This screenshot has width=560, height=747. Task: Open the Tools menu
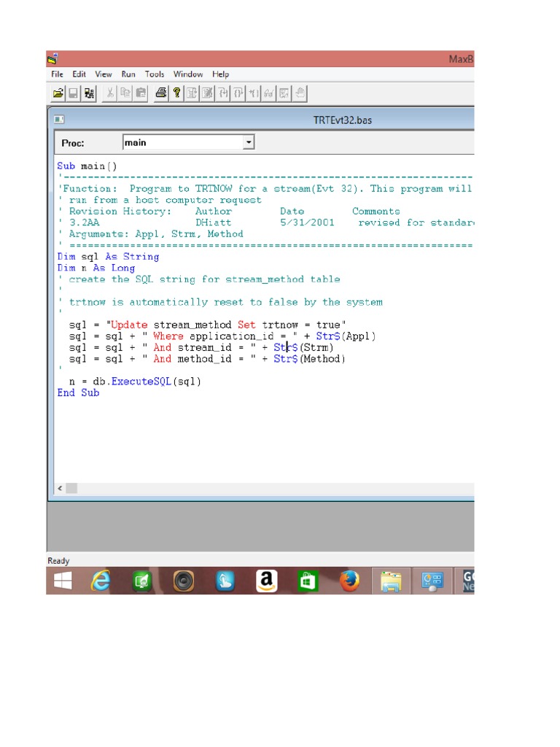[155, 74]
